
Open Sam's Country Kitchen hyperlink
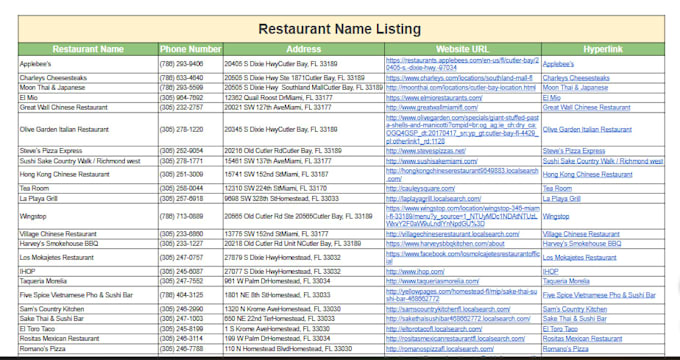pyautogui.click(x=575, y=309)
